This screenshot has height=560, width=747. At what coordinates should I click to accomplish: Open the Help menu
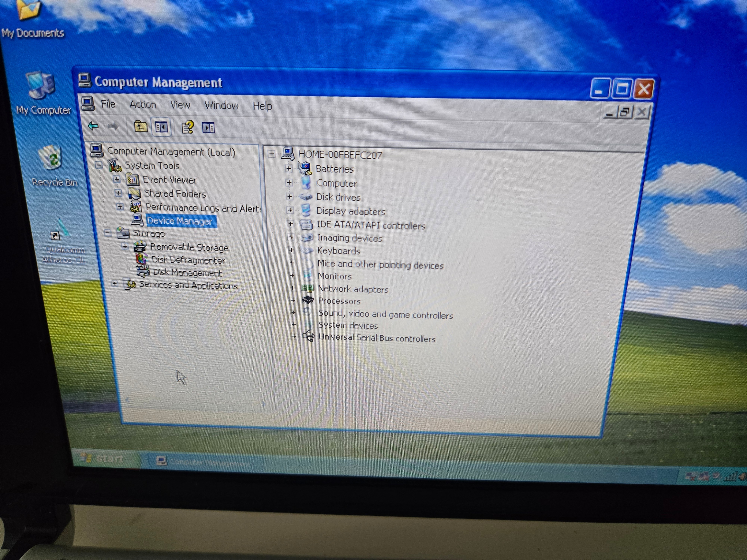[262, 106]
